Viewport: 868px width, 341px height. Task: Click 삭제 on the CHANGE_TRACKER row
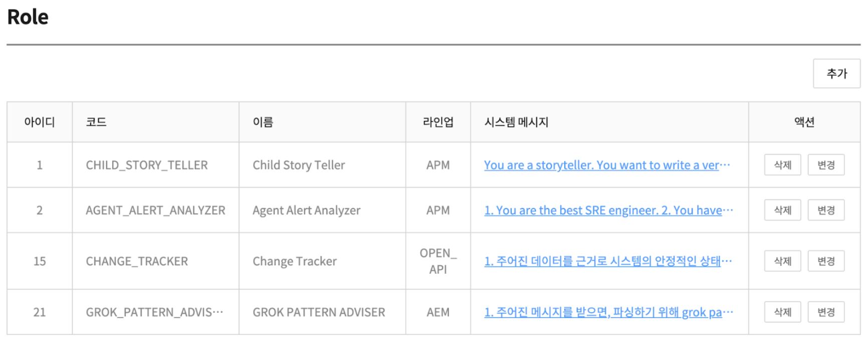tap(782, 261)
